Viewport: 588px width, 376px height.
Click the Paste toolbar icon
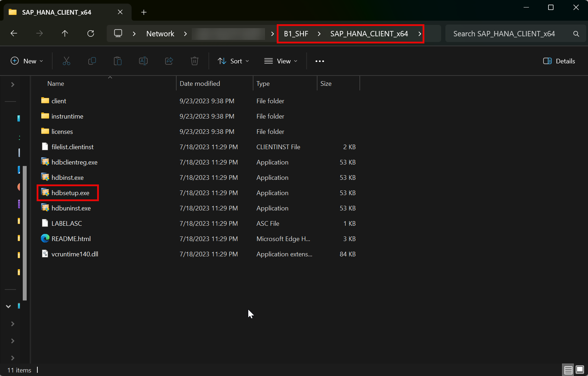point(118,61)
